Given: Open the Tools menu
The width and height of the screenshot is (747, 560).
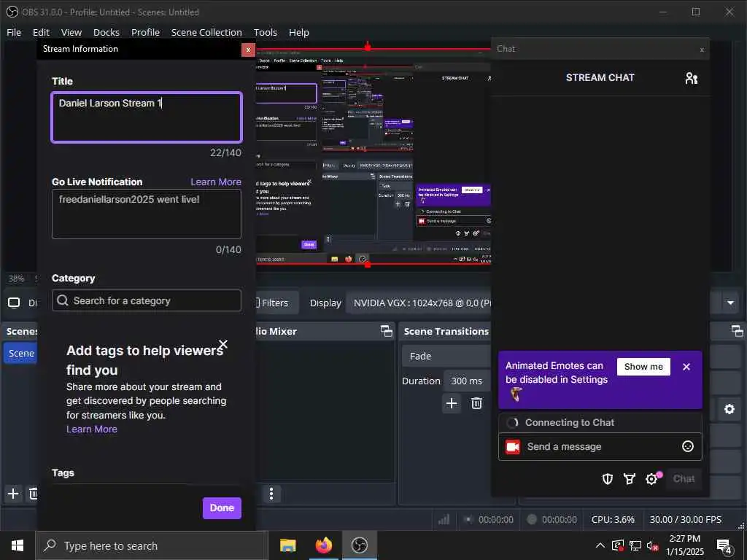Looking at the screenshot, I should pos(266,32).
